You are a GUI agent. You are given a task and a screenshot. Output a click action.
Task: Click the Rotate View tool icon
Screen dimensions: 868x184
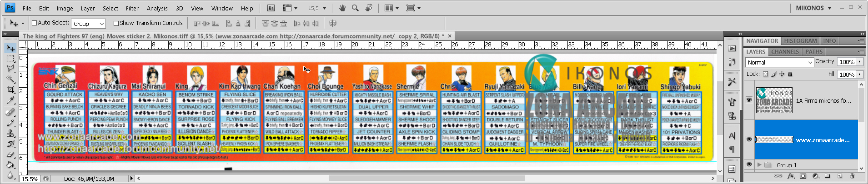pos(369,8)
